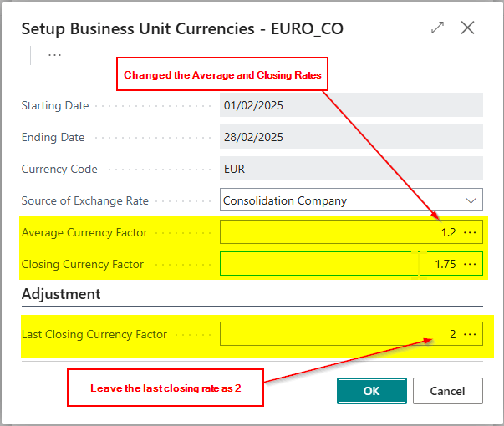Close the Setup Business Unit Currencies dialog
Screen dimensions: 504x426
click(468, 28)
